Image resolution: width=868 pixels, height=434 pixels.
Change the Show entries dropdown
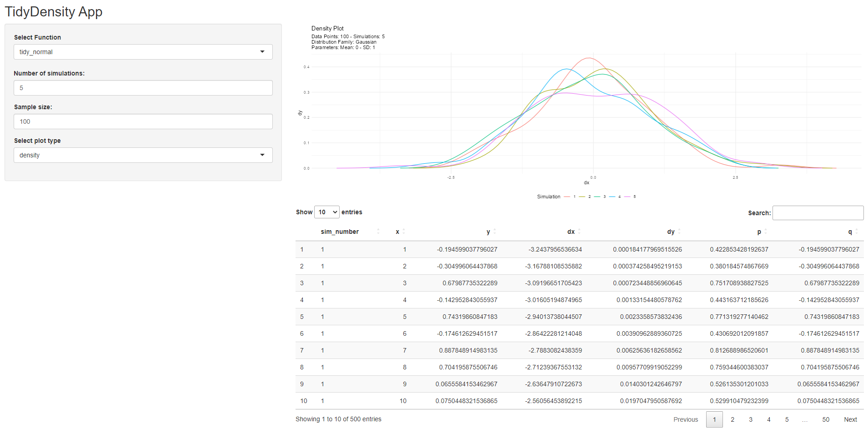click(326, 212)
